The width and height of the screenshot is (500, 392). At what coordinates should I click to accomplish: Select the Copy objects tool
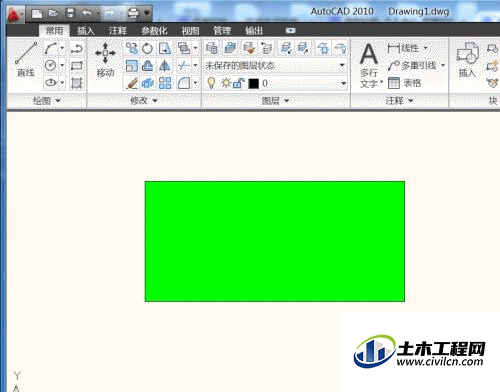click(132, 48)
